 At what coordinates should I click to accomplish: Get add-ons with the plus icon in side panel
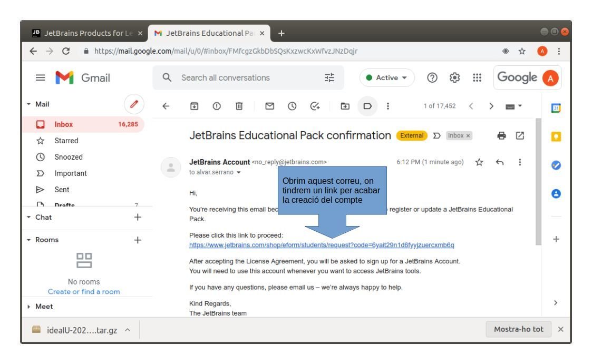pos(556,239)
